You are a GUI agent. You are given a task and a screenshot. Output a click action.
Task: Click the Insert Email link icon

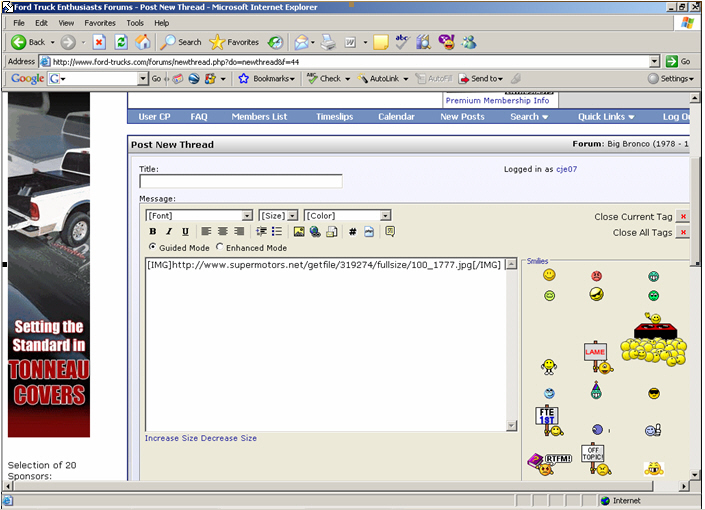coord(332,232)
